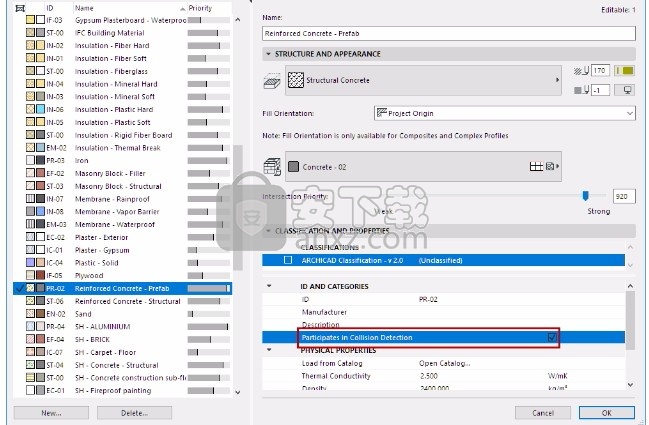649x425 pixels.
Task: Click the monitor background pen button
Action: pyautogui.click(x=624, y=90)
